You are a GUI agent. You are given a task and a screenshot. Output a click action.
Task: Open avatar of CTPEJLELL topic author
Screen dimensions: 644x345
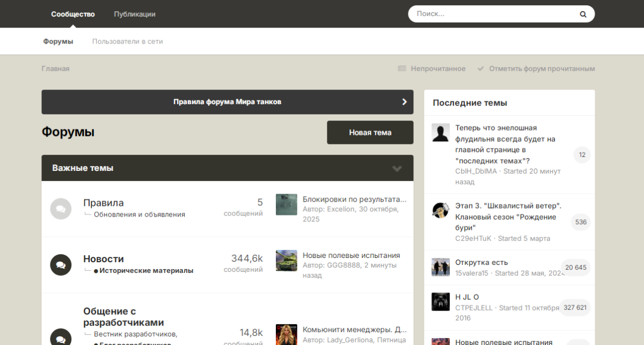coord(441,301)
